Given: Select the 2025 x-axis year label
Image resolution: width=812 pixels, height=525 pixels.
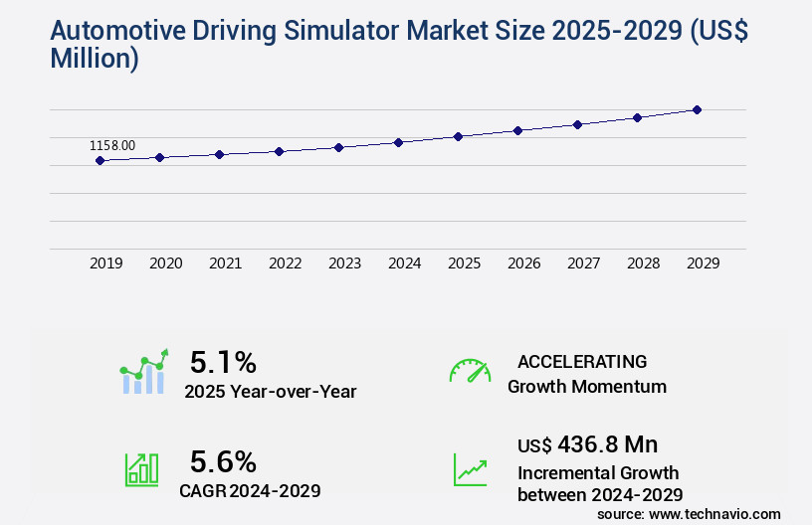Looking at the screenshot, I should 464,263.
